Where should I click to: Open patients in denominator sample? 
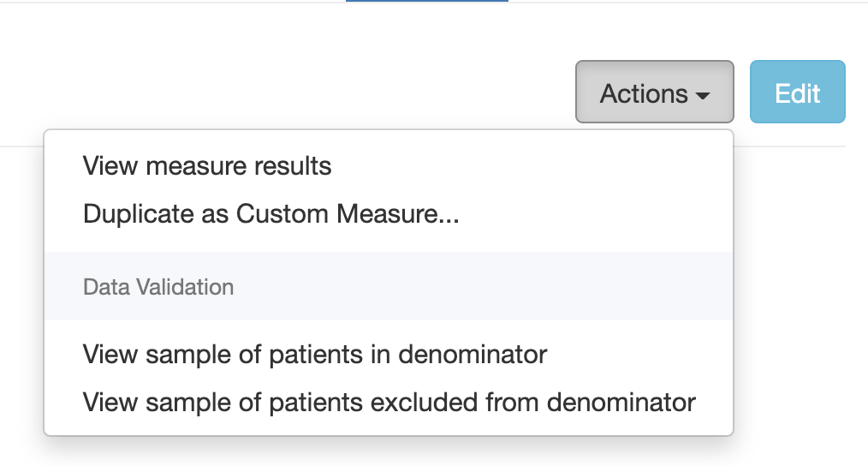click(315, 353)
